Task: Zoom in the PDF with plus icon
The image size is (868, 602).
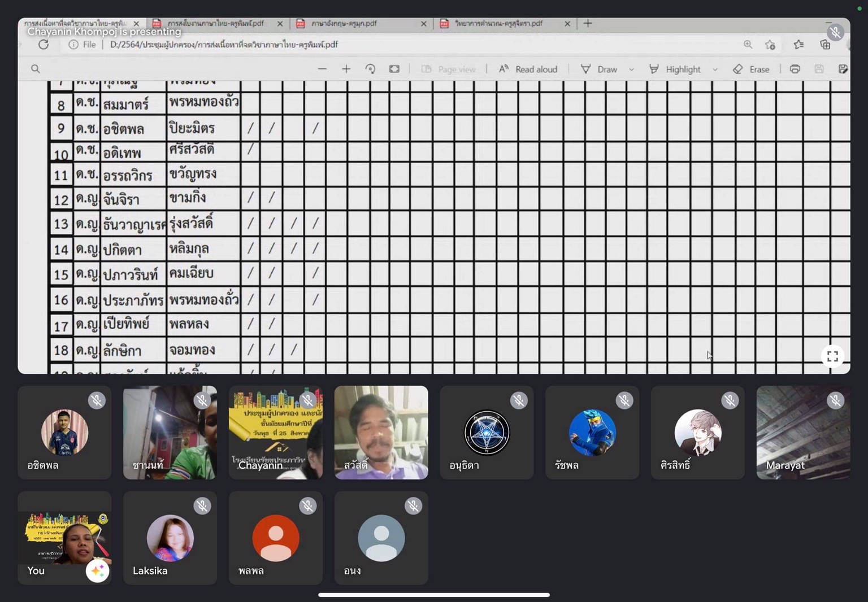Action: point(346,69)
